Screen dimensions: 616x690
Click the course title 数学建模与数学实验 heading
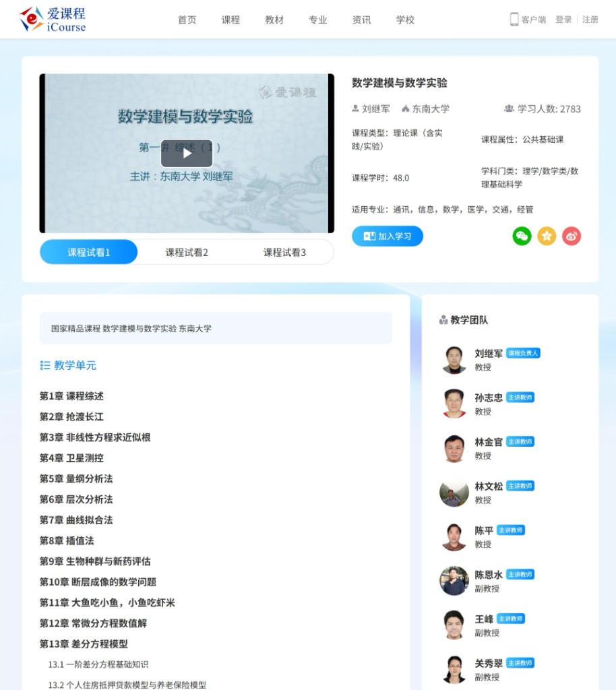pos(400,83)
